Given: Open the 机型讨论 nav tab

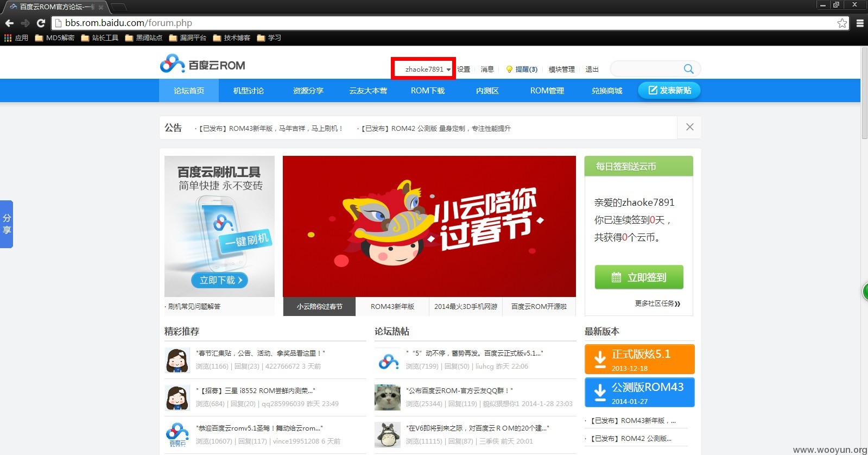Looking at the screenshot, I should tap(249, 91).
